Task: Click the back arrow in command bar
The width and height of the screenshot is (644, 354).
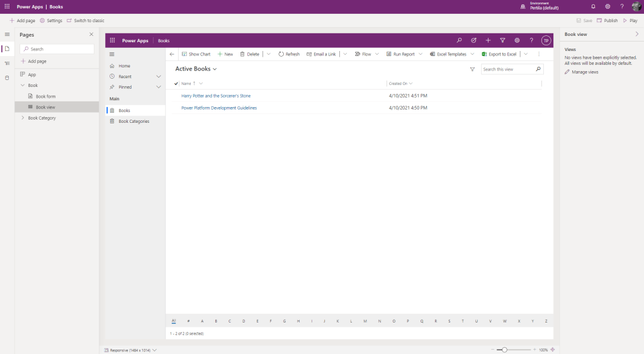Action: pyautogui.click(x=172, y=54)
